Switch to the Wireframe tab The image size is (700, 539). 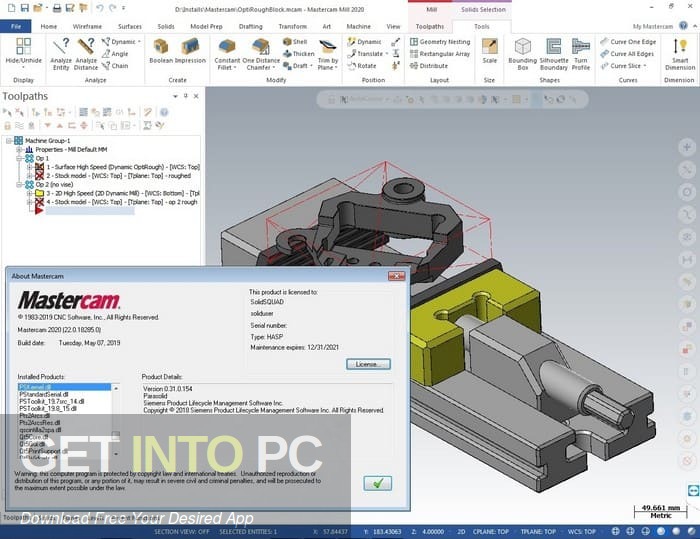pos(87,26)
